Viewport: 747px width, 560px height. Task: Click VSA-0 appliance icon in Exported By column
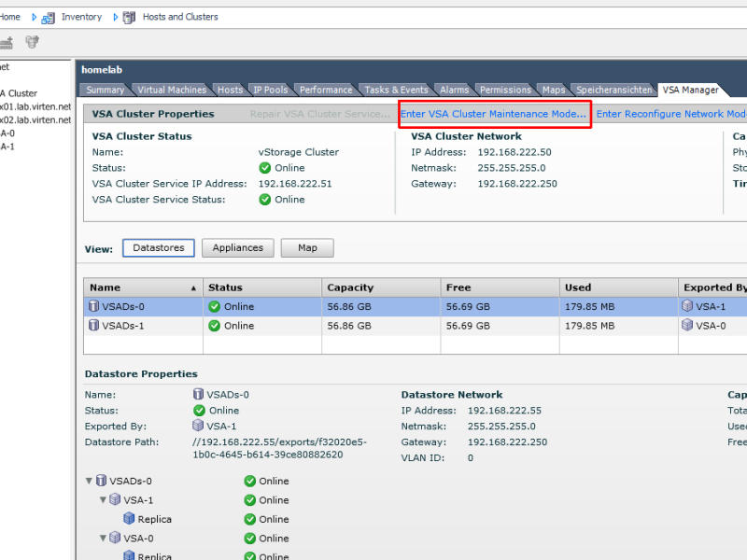click(687, 325)
